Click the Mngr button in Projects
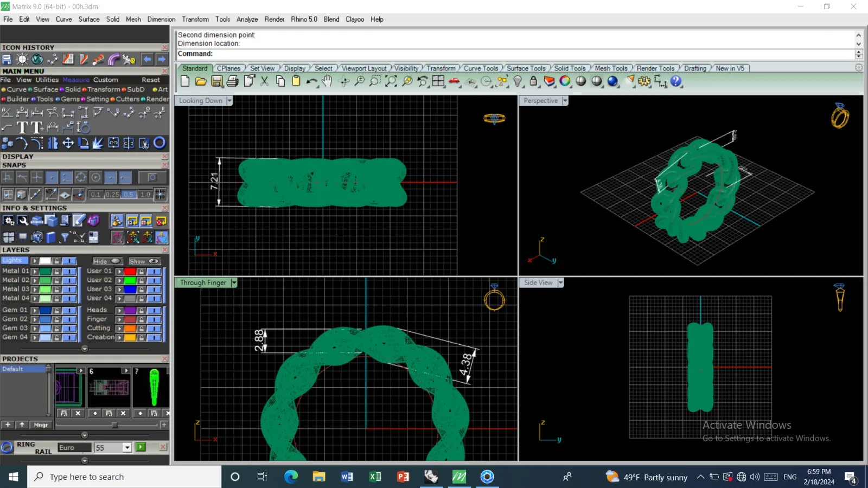Viewport: 868px width, 488px height. click(x=41, y=425)
